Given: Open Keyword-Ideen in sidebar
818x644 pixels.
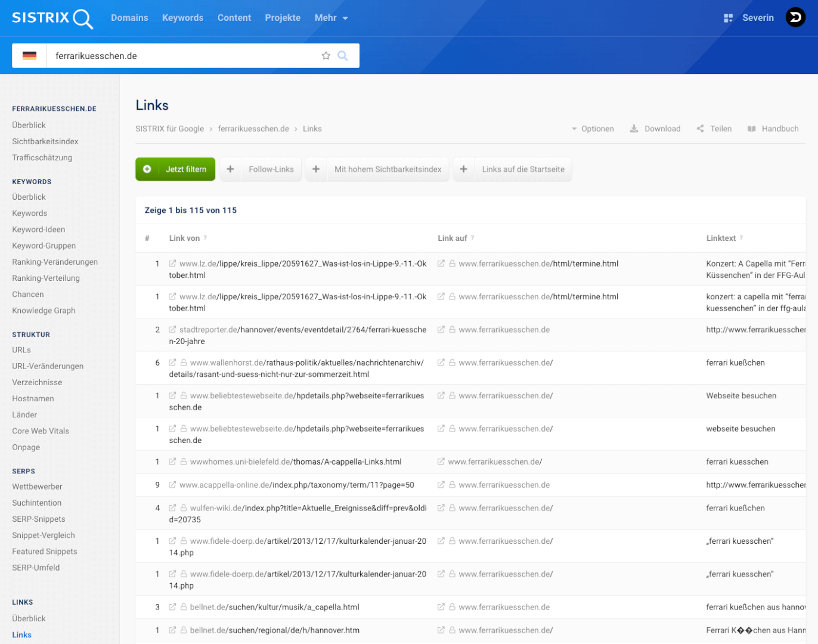Looking at the screenshot, I should click(39, 230).
